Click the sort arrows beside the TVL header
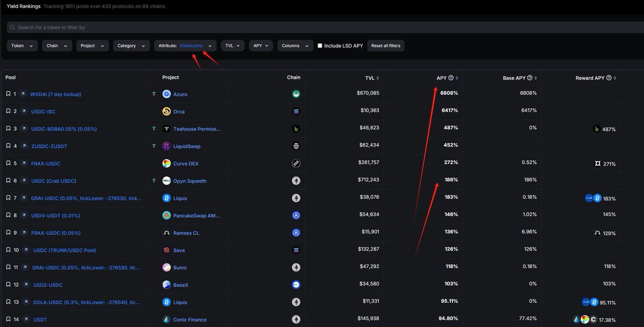 [x=378, y=78]
